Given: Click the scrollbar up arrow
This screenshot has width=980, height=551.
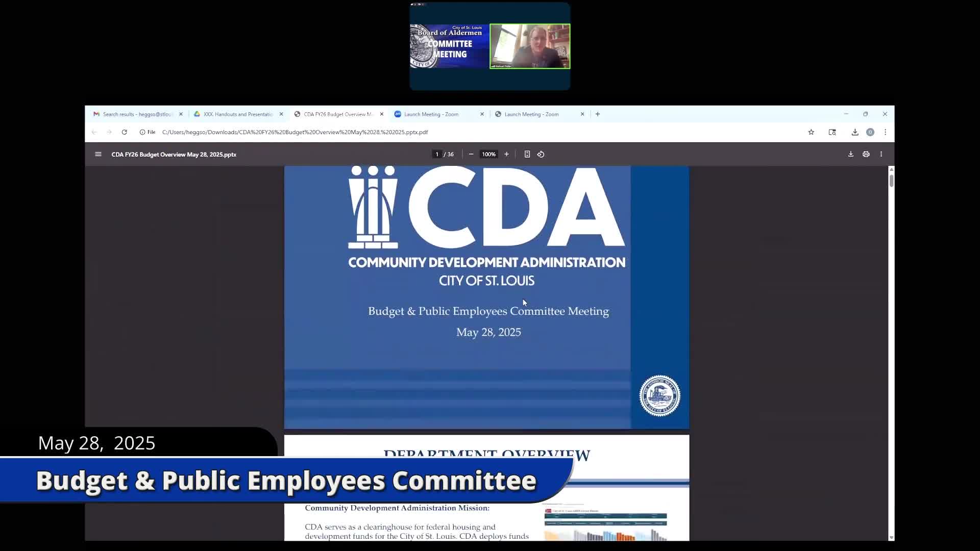Looking at the screenshot, I should pos(891,169).
